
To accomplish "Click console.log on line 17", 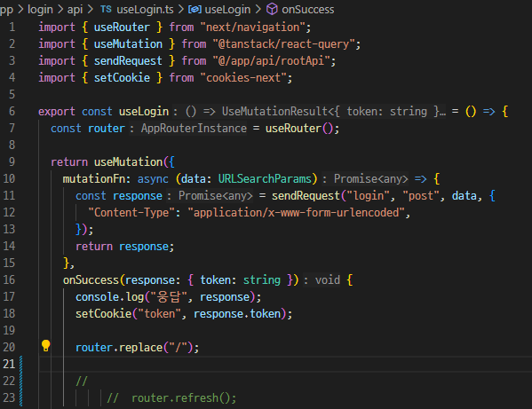I will [109, 297].
